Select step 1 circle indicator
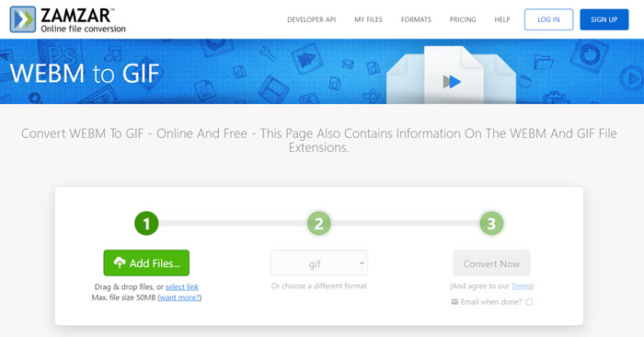This screenshot has height=337, width=644. (x=146, y=224)
